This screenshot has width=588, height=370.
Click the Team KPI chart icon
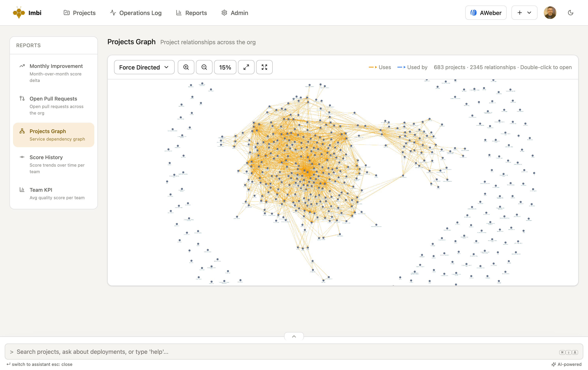[22, 190]
